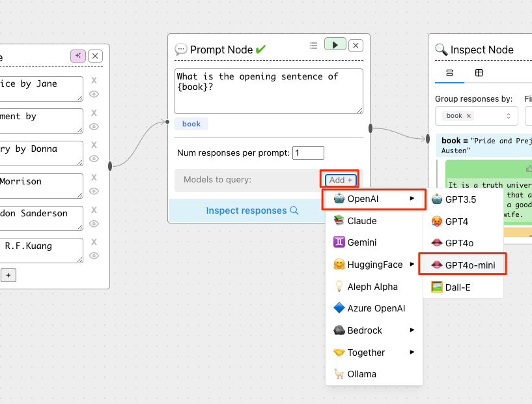The height and width of the screenshot is (404, 532).
Task: Click the Prompt Node input handle
Action: (167, 122)
